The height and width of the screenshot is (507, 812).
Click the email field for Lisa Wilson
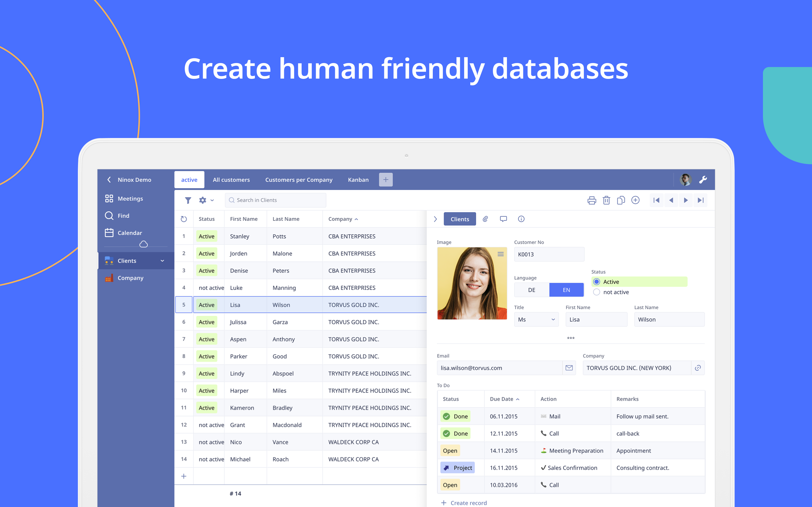pos(499,367)
